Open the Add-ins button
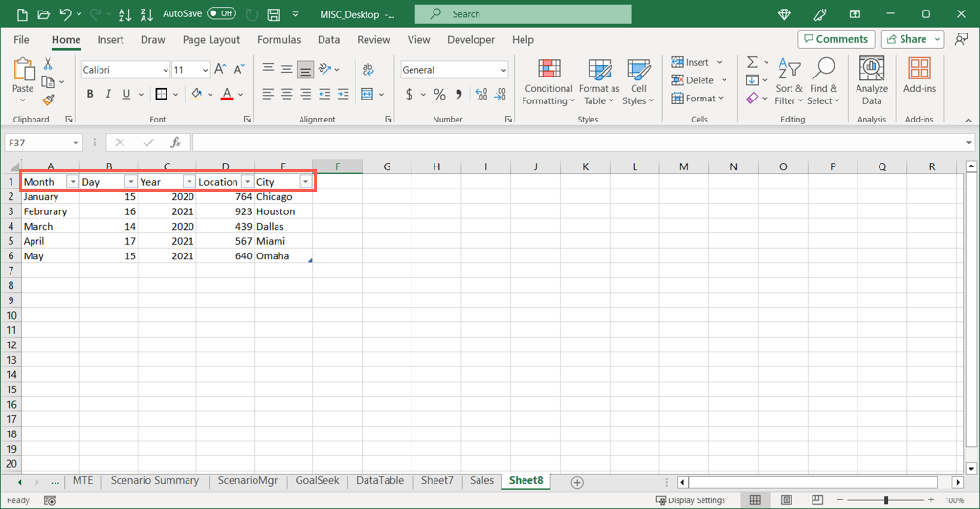Screen dimensions: 980x509 coord(919,72)
